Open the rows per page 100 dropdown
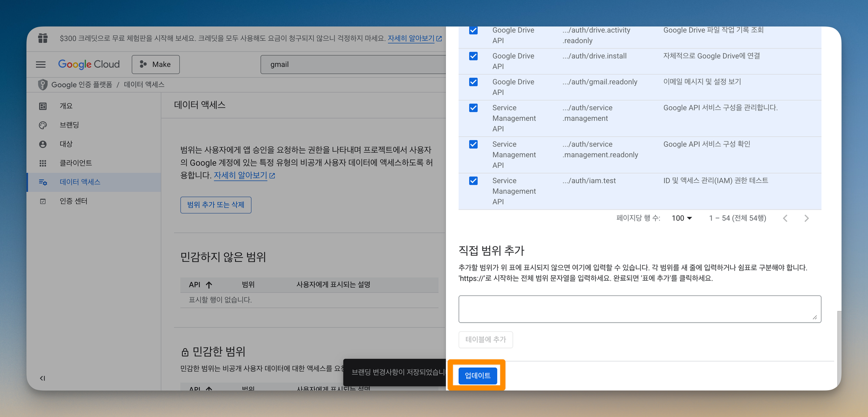 point(682,218)
